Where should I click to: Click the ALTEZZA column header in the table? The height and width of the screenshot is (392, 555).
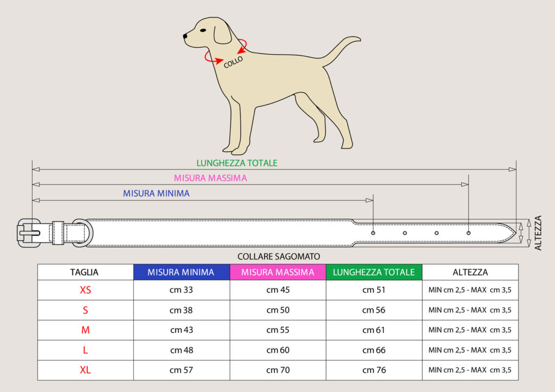point(470,272)
